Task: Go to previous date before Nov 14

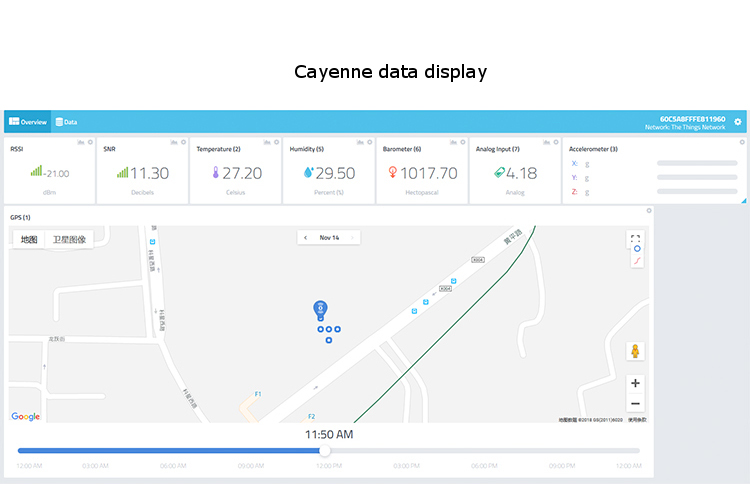Action: pos(305,238)
